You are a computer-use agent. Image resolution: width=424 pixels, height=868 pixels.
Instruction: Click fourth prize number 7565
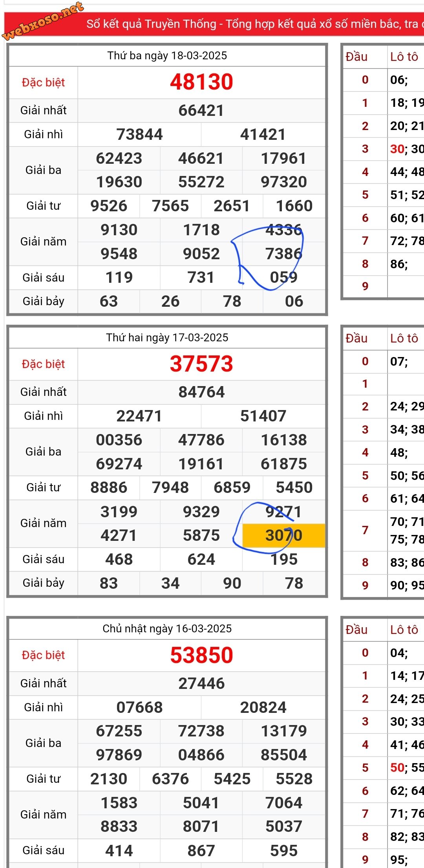click(x=170, y=206)
